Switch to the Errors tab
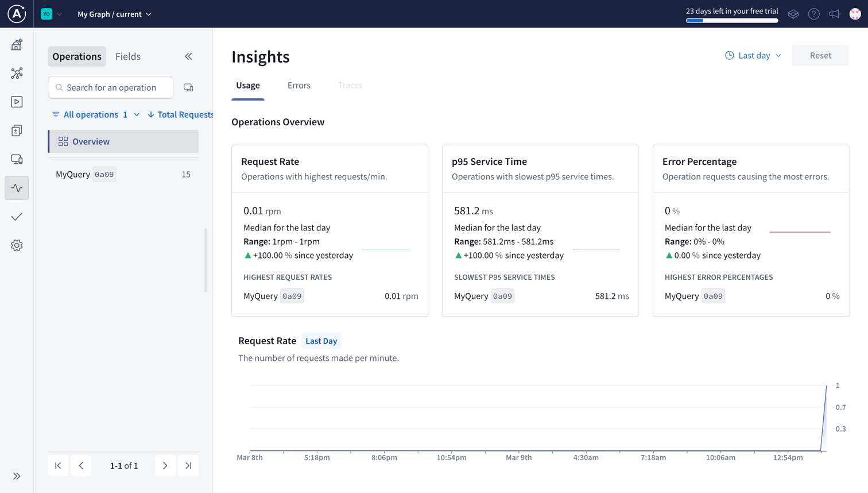This screenshot has width=868, height=493. coord(299,85)
